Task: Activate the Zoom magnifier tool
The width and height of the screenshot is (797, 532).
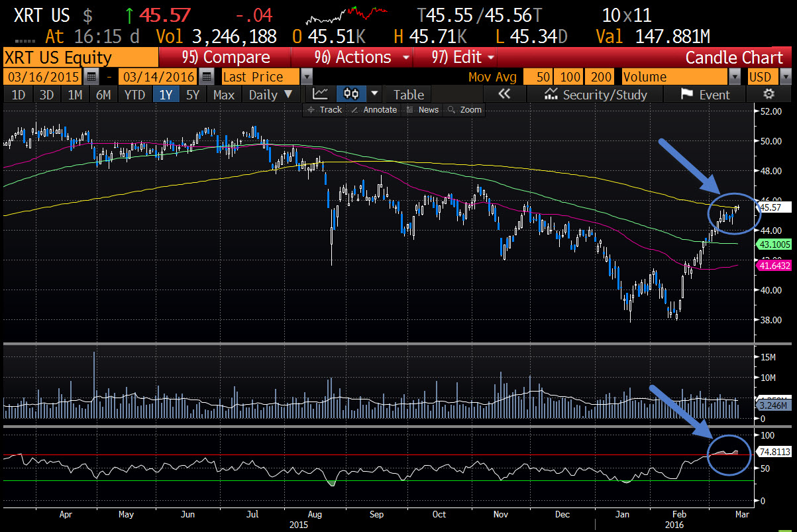Action: click(465, 109)
